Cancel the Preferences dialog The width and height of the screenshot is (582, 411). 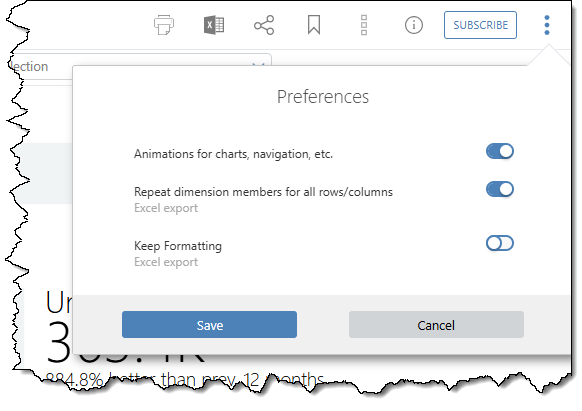click(436, 324)
